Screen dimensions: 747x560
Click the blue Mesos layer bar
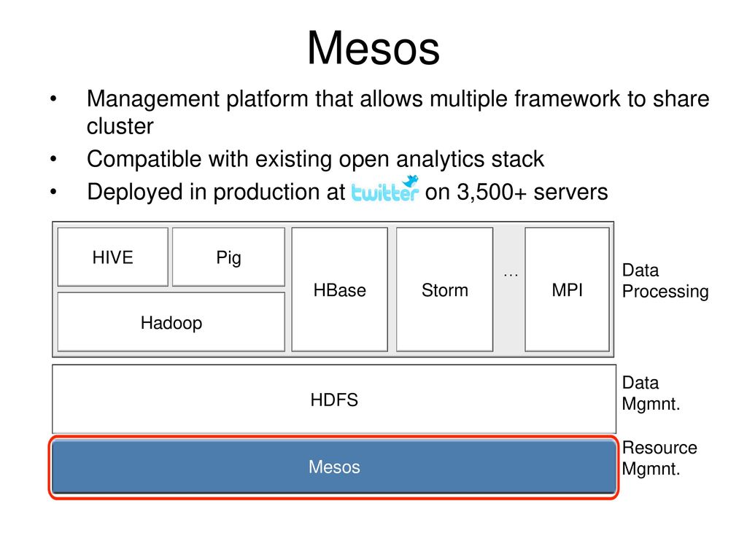click(334, 467)
